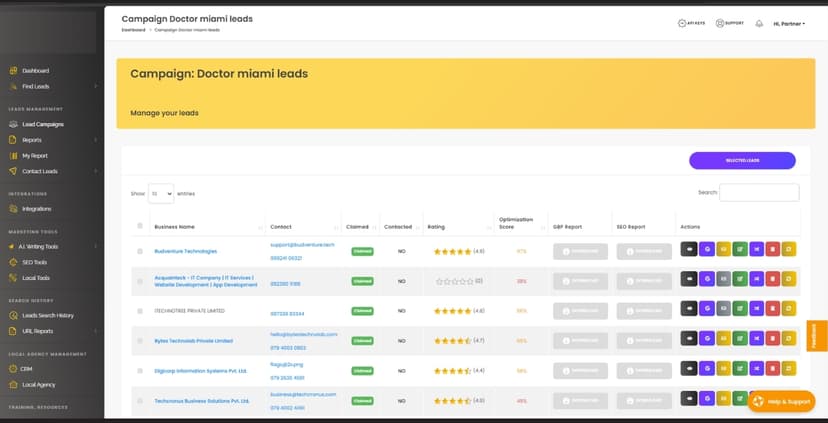Tick the checkbox for Budventure Technologies
This screenshot has width=828, height=423.
click(x=140, y=251)
